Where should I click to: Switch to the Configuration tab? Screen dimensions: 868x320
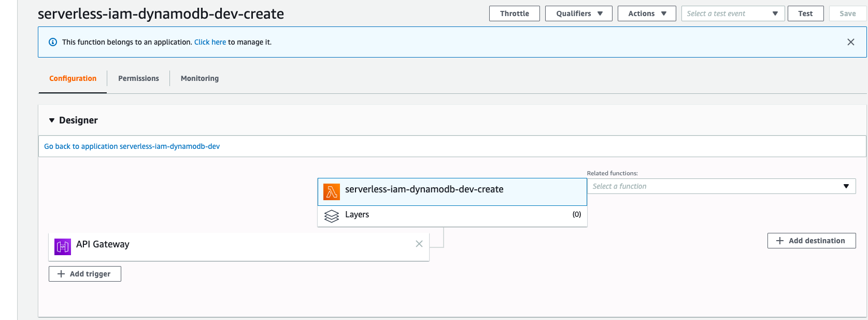click(73, 78)
